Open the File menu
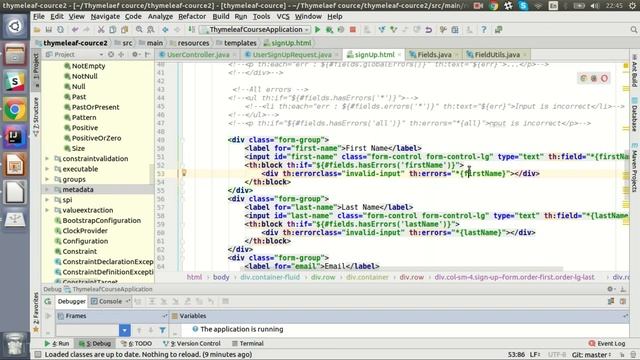The image size is (640, 360). tap(39, 16)
